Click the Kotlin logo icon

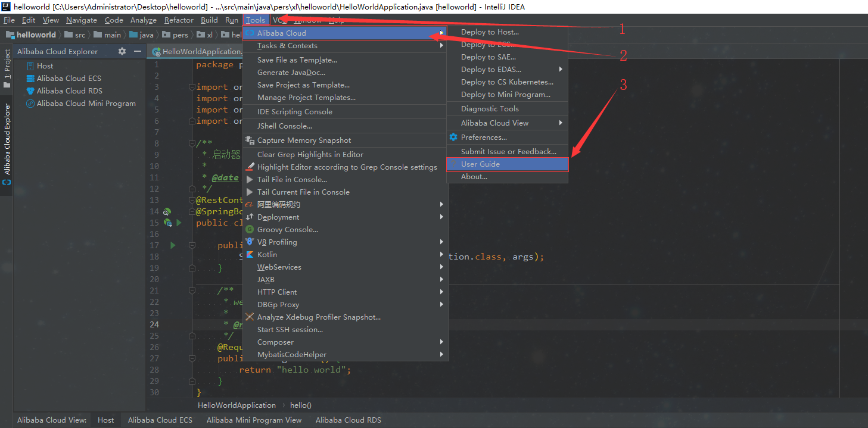(x=250, y=254)
